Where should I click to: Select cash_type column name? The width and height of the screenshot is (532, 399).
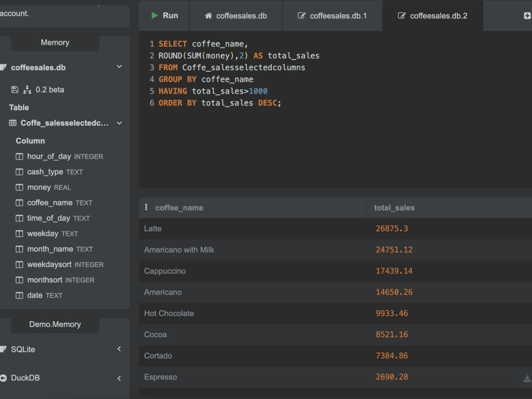pyautogui.click(x=45, y=172)
